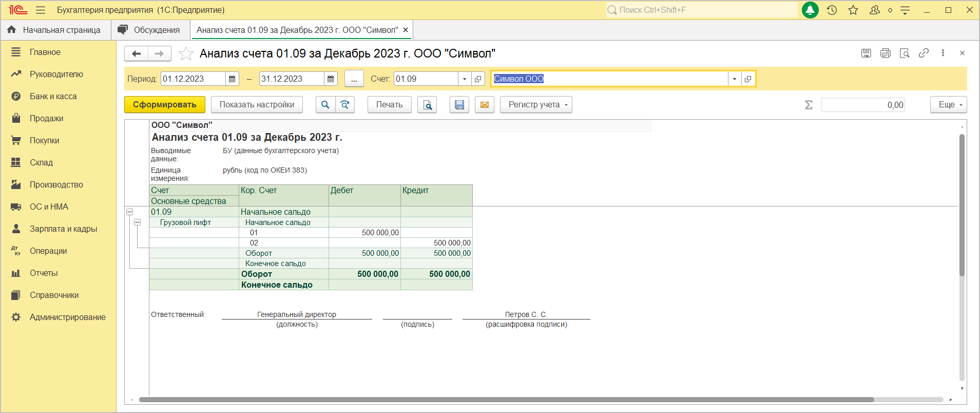Close the report form with the X
980x413 pixels.
[x=962, y=53]
